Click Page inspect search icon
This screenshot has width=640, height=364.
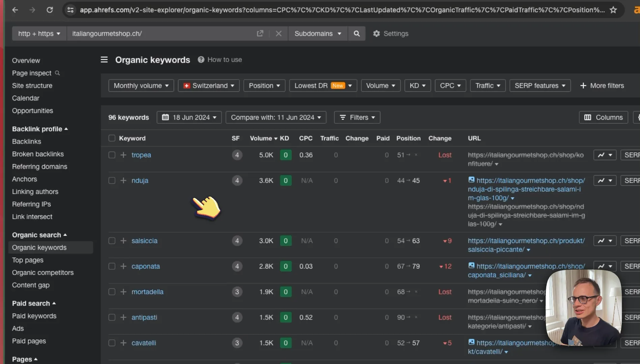coord(57,73)
